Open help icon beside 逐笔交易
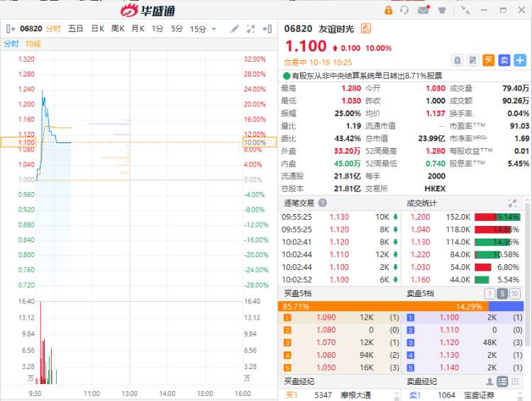This screenshot has height=401, width=532. click(322, 203)
